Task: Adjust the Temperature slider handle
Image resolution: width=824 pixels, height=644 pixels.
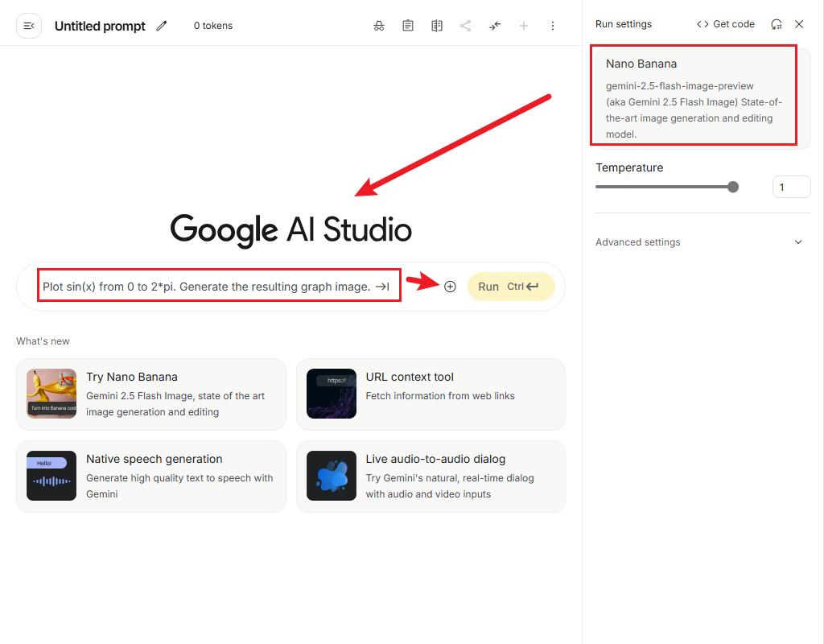Action: 733,187
